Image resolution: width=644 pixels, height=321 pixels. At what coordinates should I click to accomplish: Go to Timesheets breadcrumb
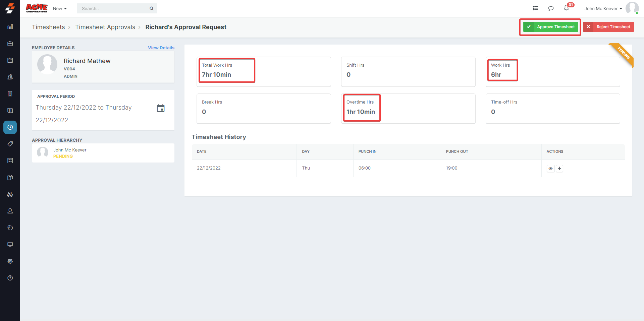tap(48, 27)
